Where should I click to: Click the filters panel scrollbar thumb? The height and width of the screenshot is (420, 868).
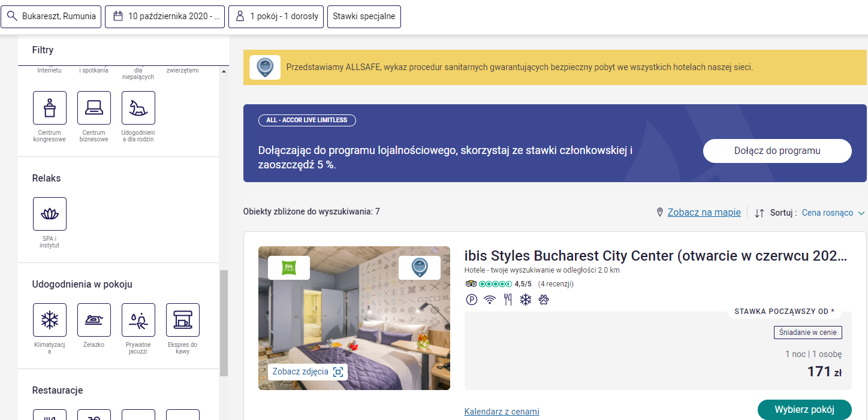(x=224, y=323)
